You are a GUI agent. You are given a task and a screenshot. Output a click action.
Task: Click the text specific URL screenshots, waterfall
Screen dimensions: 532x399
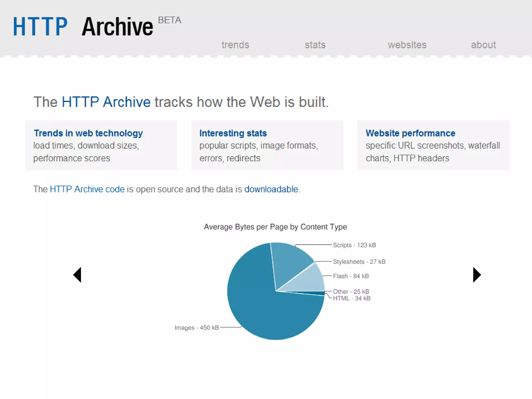click(x=433, y=145)
